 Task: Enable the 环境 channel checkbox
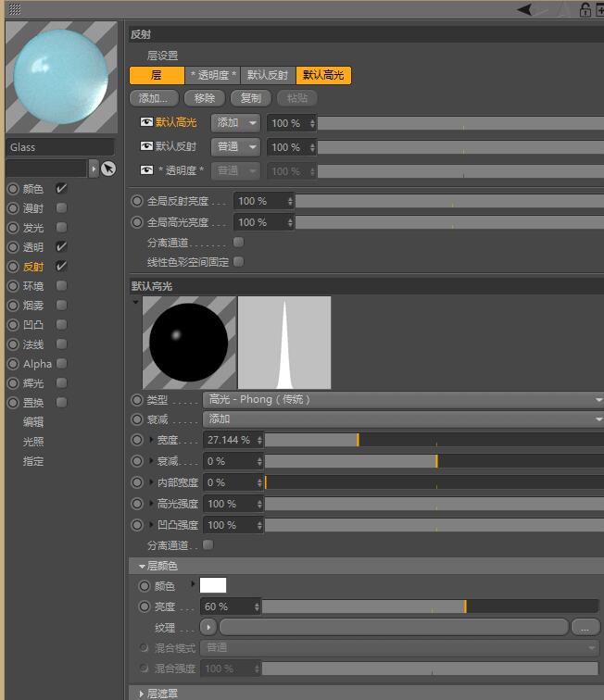pyautogui.click(x=62, y=285)
